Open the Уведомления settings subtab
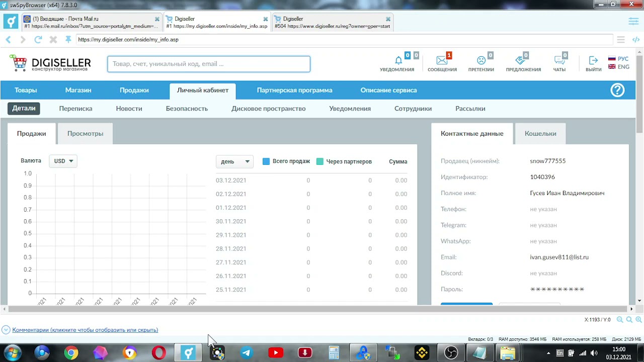The image size is (644, 362). click(350, 109)
